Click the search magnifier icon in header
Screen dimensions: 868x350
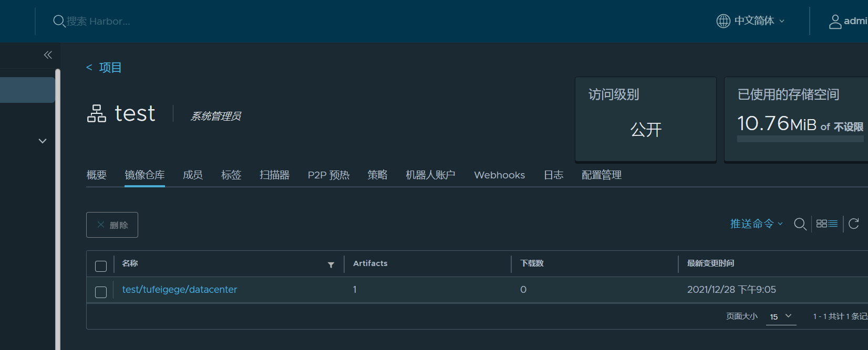coord(59,21)
